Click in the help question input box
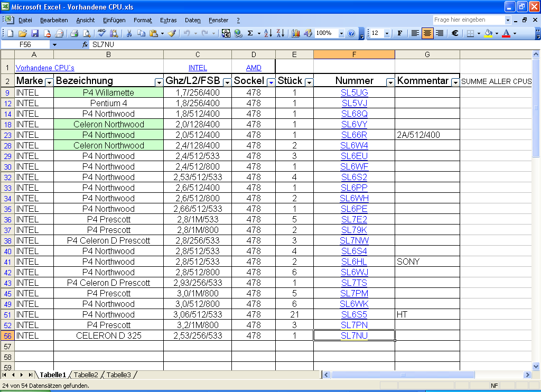The width and height of the screenshot is (541, 392). click(x=468, y=20)
